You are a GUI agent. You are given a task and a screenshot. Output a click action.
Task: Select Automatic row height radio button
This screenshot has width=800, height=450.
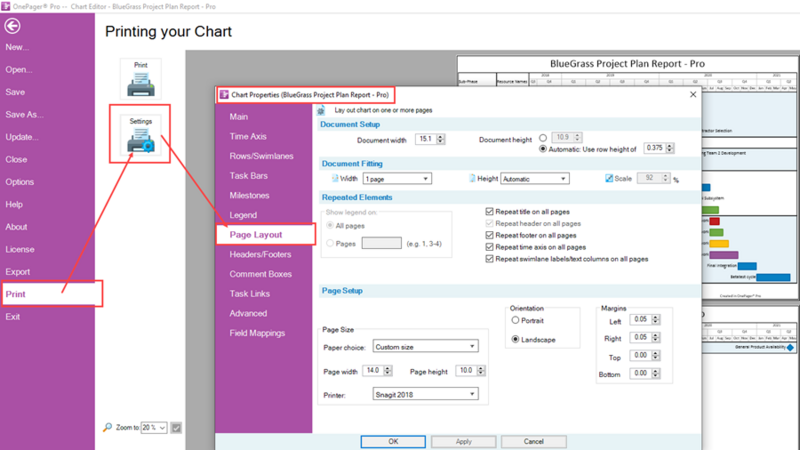[543, 149]
